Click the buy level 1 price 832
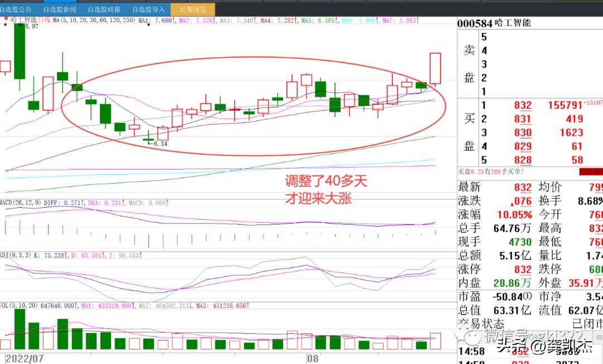Image resolution: width=603 pixels, height=364 pixels. tap(523, 106)
